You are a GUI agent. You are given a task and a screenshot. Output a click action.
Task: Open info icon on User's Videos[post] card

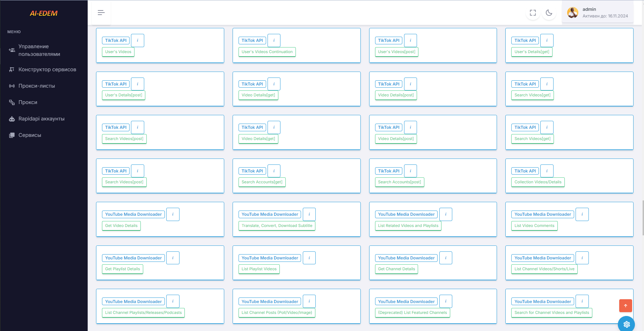click(410, 41)
